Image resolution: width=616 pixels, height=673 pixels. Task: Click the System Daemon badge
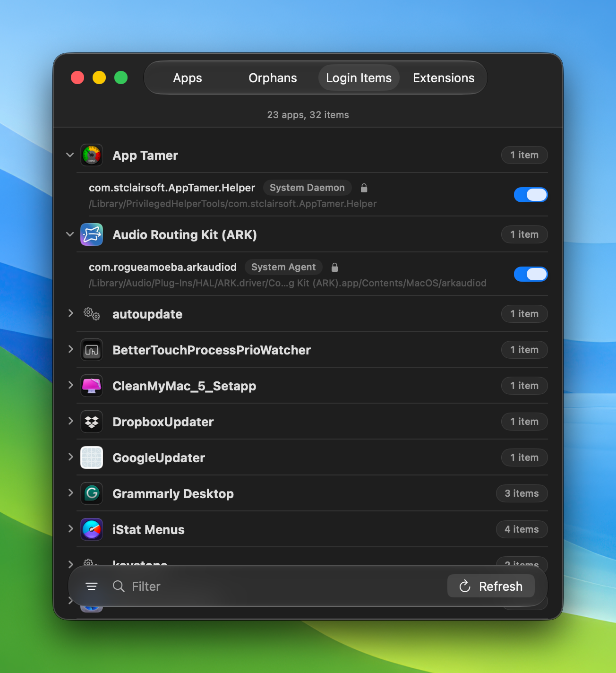click(307, 188)
